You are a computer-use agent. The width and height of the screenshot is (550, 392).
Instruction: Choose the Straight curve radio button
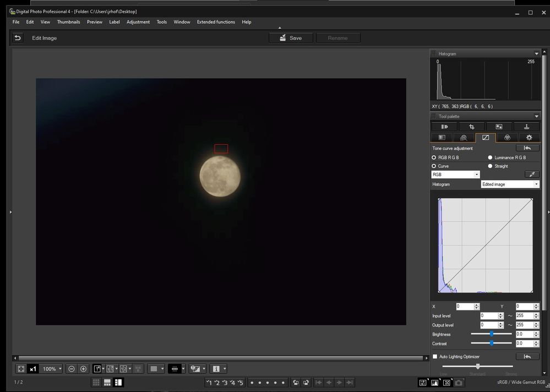tap(490, 166)
